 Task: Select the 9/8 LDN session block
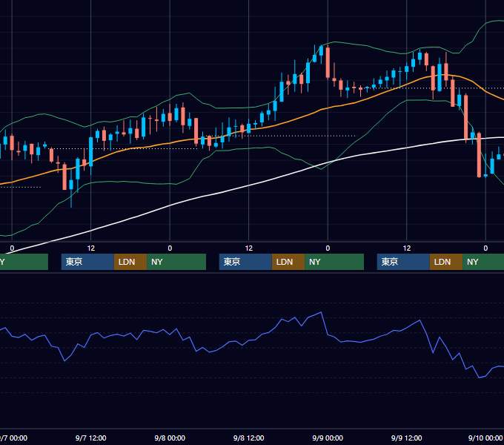click(288, 262)
